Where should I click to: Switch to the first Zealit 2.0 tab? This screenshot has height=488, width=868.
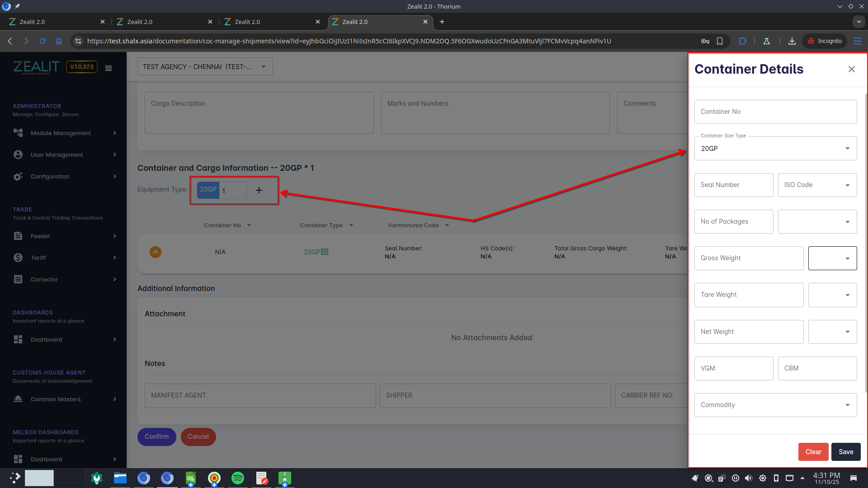coord(54,22)
